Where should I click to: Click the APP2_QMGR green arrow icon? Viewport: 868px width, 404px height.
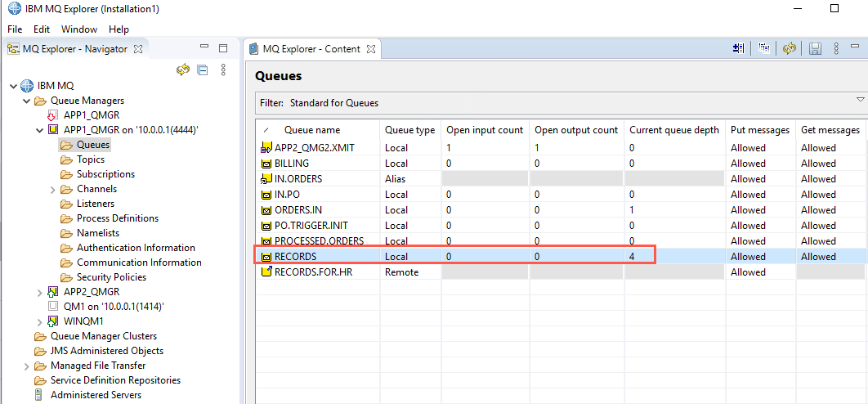point(53,291)
